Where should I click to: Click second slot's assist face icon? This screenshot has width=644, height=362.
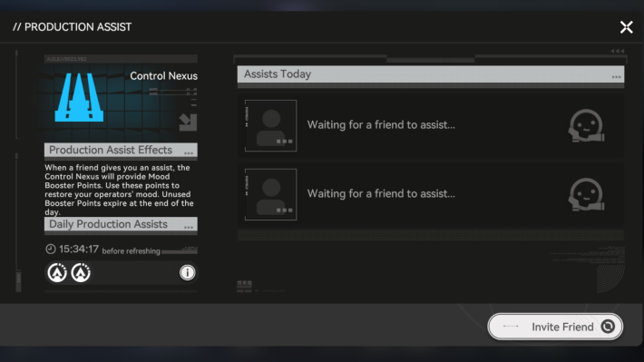(x=586, y=194)
